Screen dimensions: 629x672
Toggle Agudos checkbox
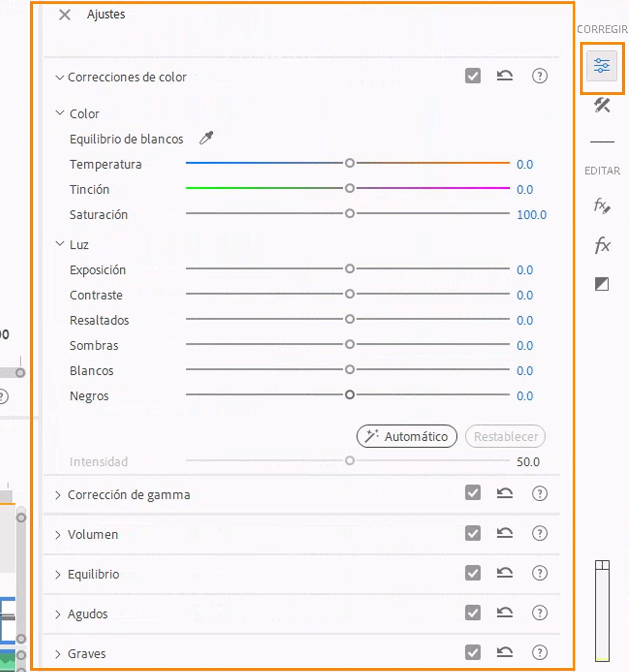(x=473, y=612)
